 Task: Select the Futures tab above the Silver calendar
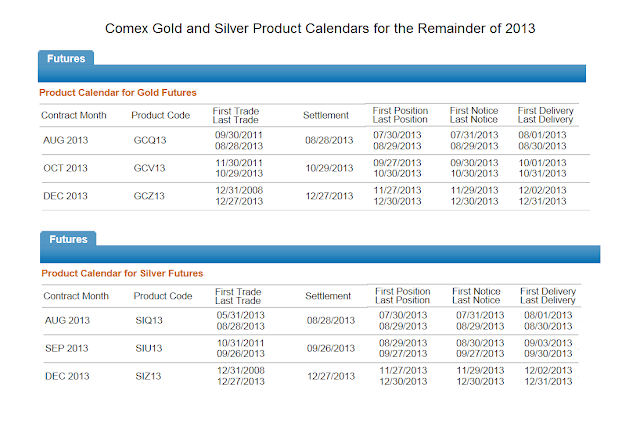68,240
